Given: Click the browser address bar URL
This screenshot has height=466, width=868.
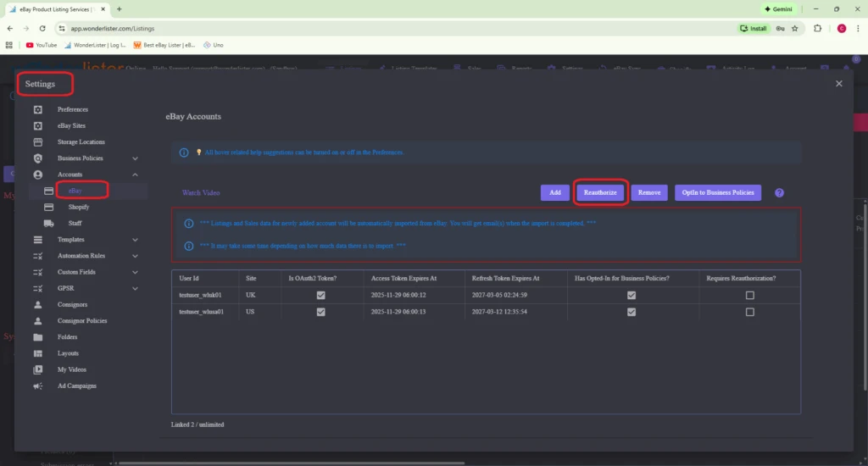Looking at the screenshot, I should pyautogui.click(x=113, y=28).
